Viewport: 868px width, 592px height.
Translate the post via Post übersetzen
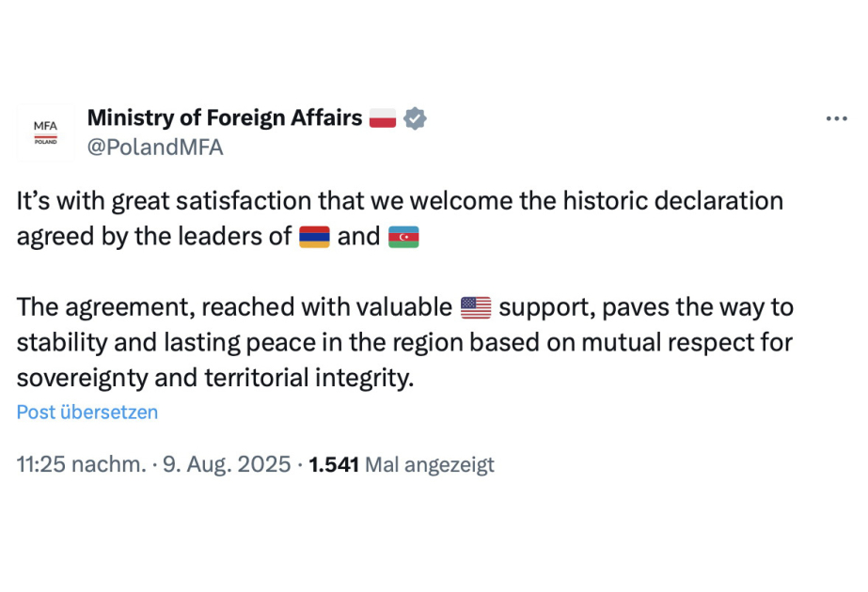click(x=87, y=413)
